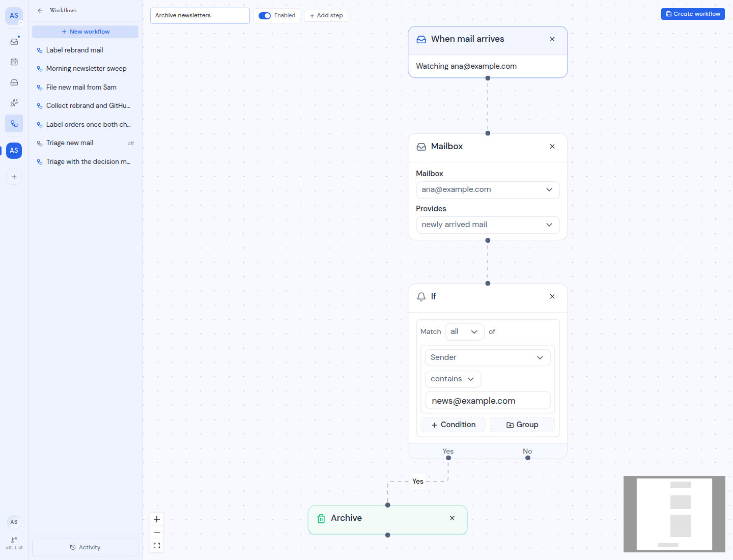Open the Activity panel
Screen dimensions: 733x560
point(85,548)
